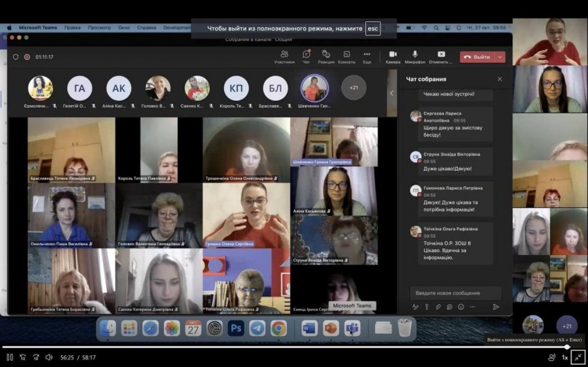Screen dimensions: 588x367
Task: Open the text formatting options in chat
Action: click(x=415, y=307)
